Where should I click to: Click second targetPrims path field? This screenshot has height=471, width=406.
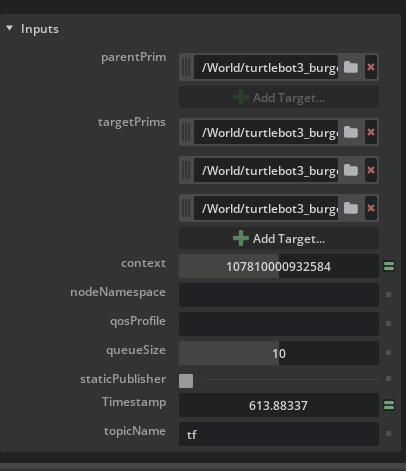coord(266,170)
